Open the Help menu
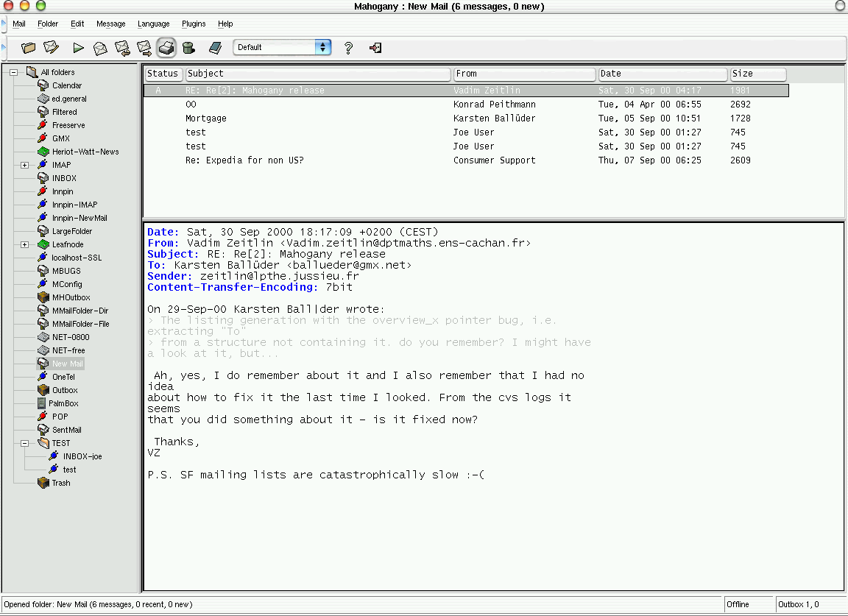 click(225, 24)
